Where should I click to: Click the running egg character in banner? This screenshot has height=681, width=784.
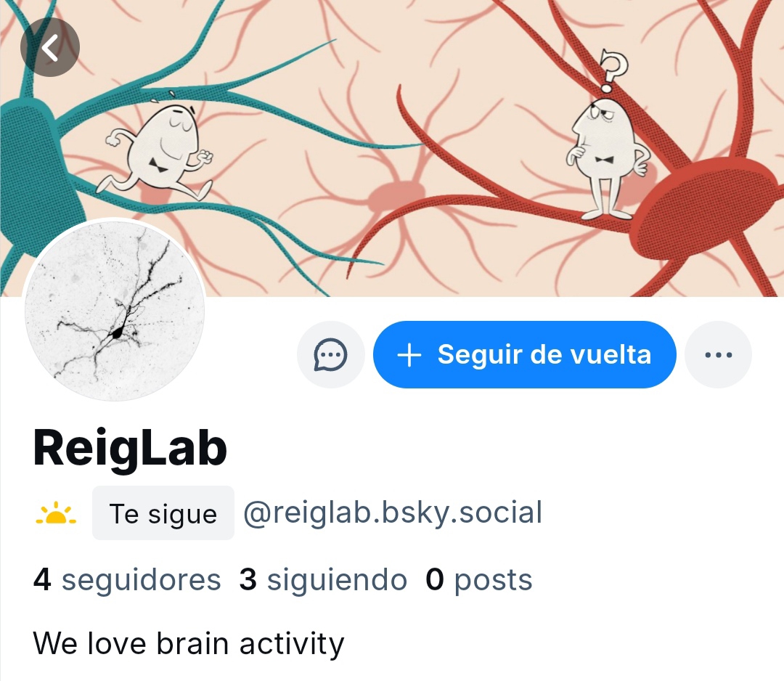pyautogui.click(x=159, y=149)
